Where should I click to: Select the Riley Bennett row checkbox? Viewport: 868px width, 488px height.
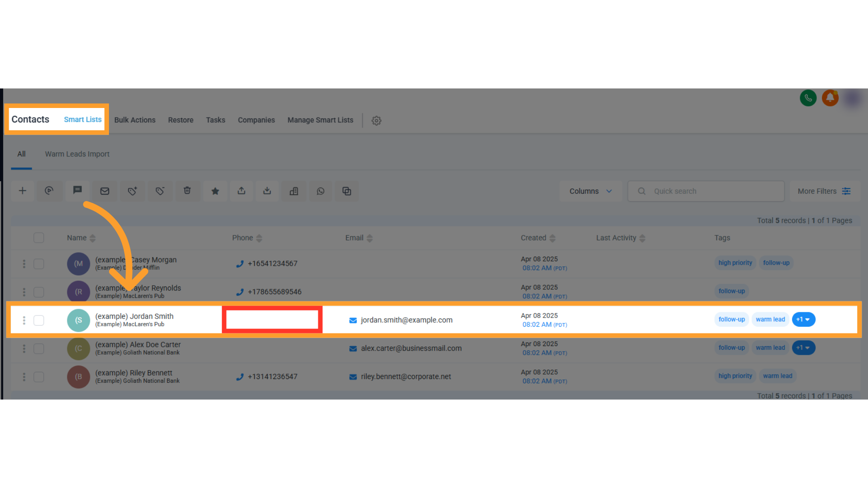click(x=39, y=377)
